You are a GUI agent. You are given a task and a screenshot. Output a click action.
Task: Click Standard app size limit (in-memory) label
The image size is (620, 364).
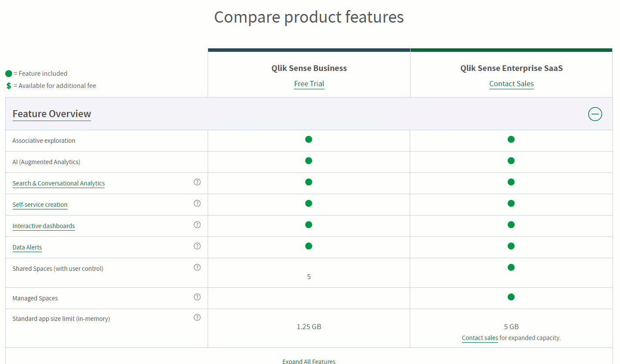[x=61, y=319]
